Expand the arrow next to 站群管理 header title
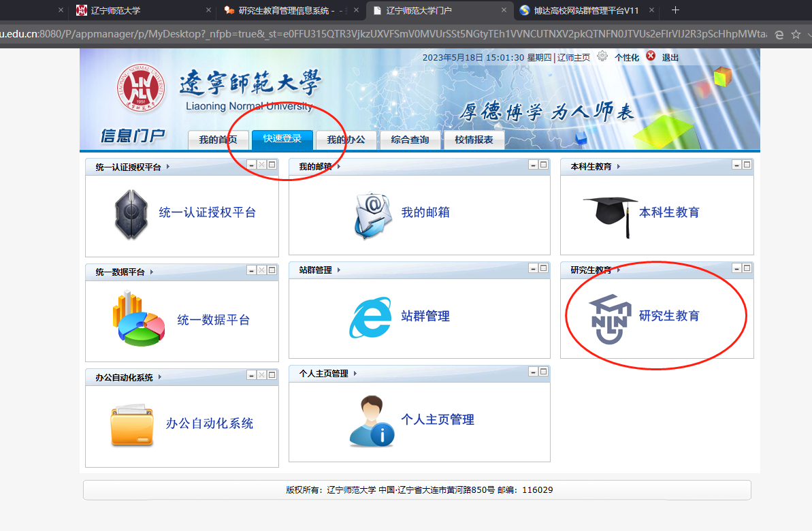Screen dimensions: 812x531 click(x=339, y=270)
